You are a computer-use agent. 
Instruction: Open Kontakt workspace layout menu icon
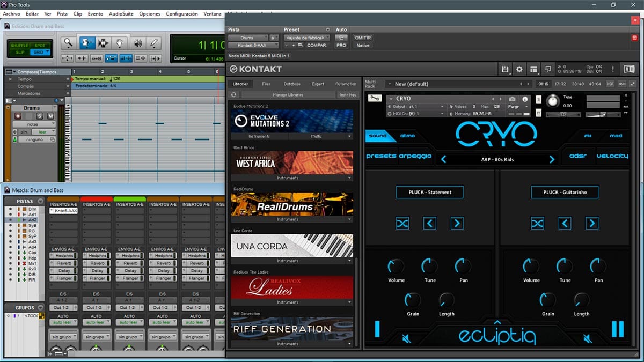pyautogui.click(x=533, y=69)
